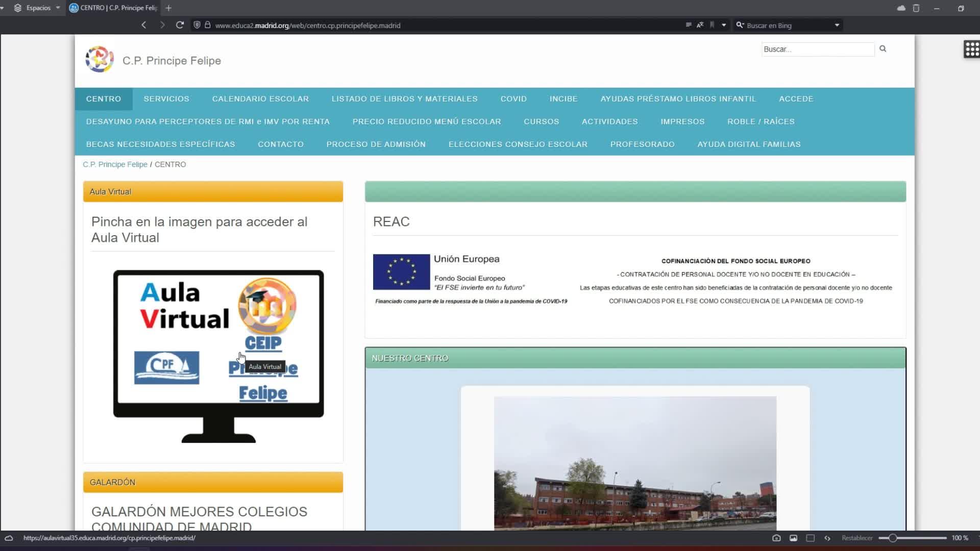The height and width of the screenshot is (551, 980).
Task: Click the translate page icon
Action: 700,25
